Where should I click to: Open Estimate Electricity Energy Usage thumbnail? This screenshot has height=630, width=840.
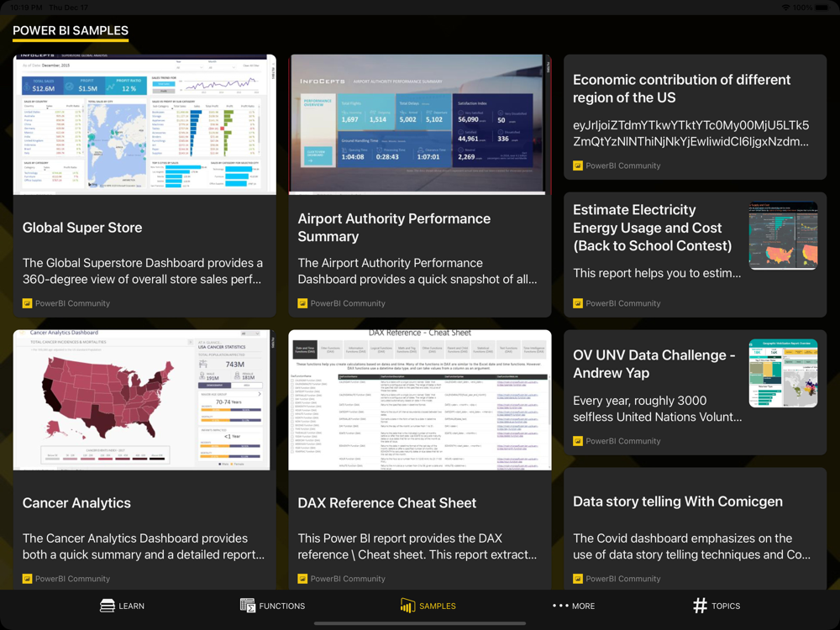click(x=783, y=235)
